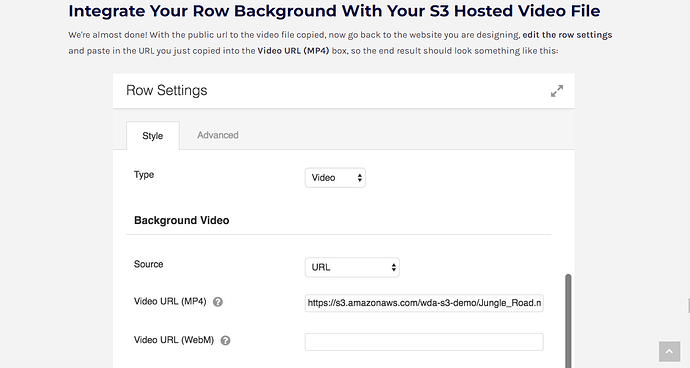Click the empty Video URL (WebM) field
The height and width of the screenshot is (368, 690).
[424, 342]
